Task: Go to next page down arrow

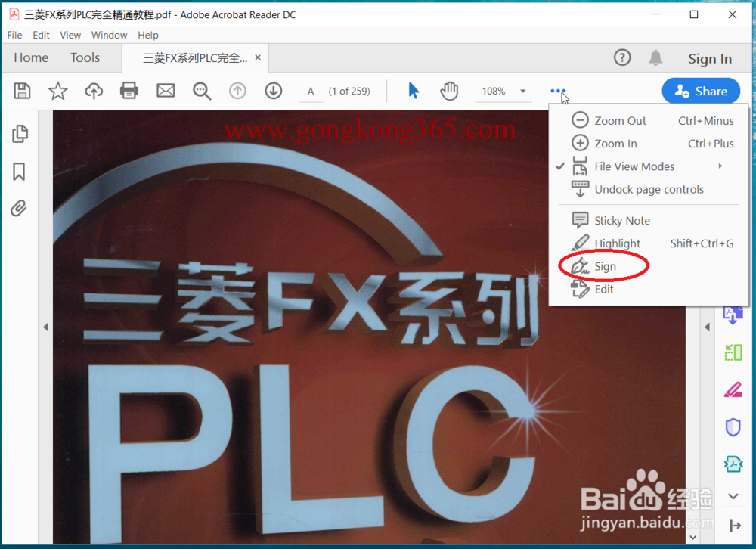Action: pyautogui.click(x=274, y=91)
